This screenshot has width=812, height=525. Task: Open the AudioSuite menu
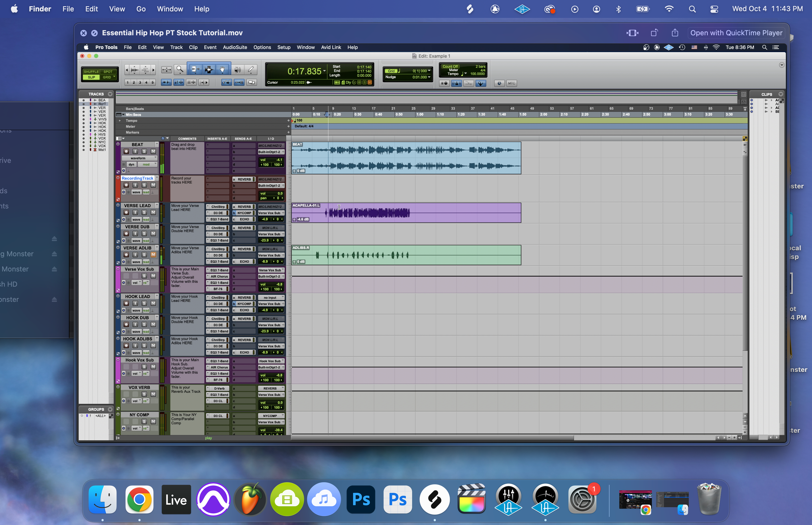[235, 48]
